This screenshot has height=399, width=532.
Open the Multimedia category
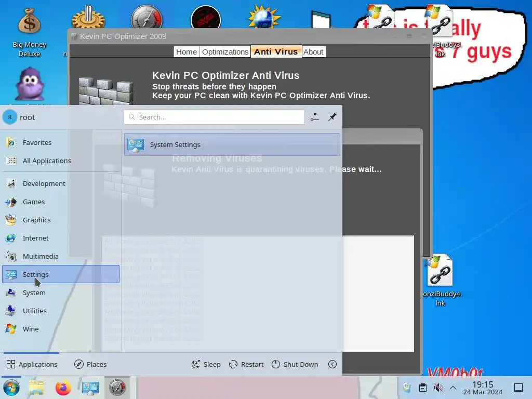(61, 256)
